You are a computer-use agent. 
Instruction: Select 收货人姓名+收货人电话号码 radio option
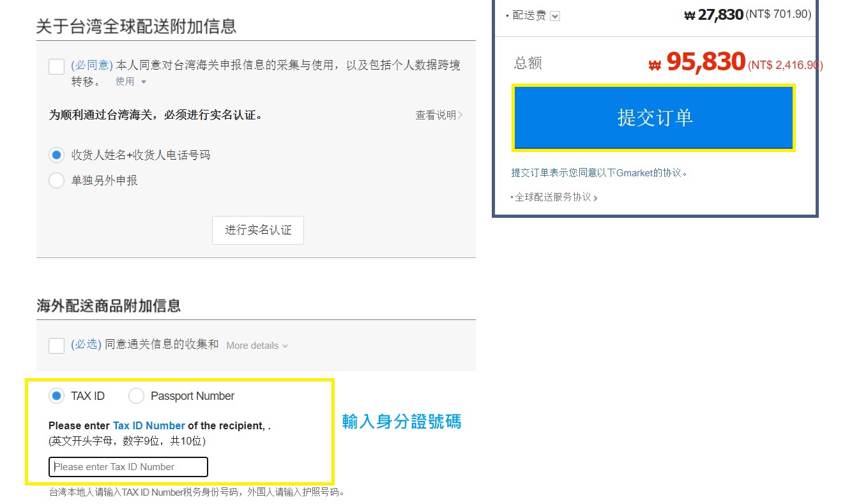coord(57,155)
